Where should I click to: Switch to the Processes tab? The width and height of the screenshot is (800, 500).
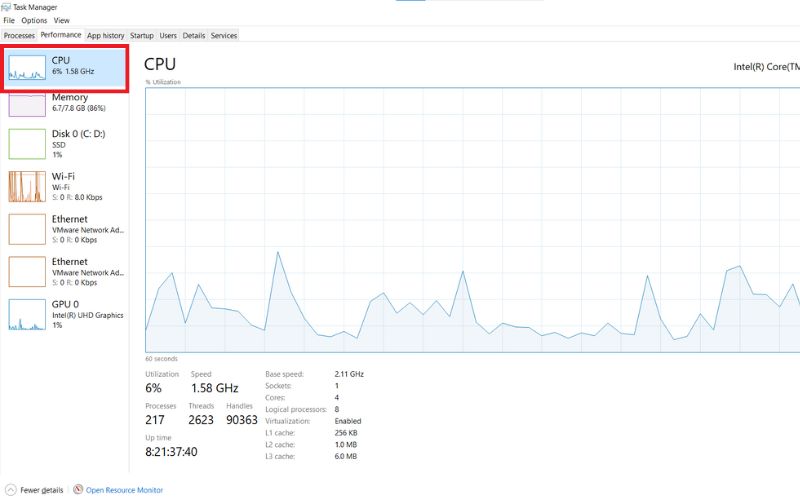pyautogui.click(x=19, y=35)
